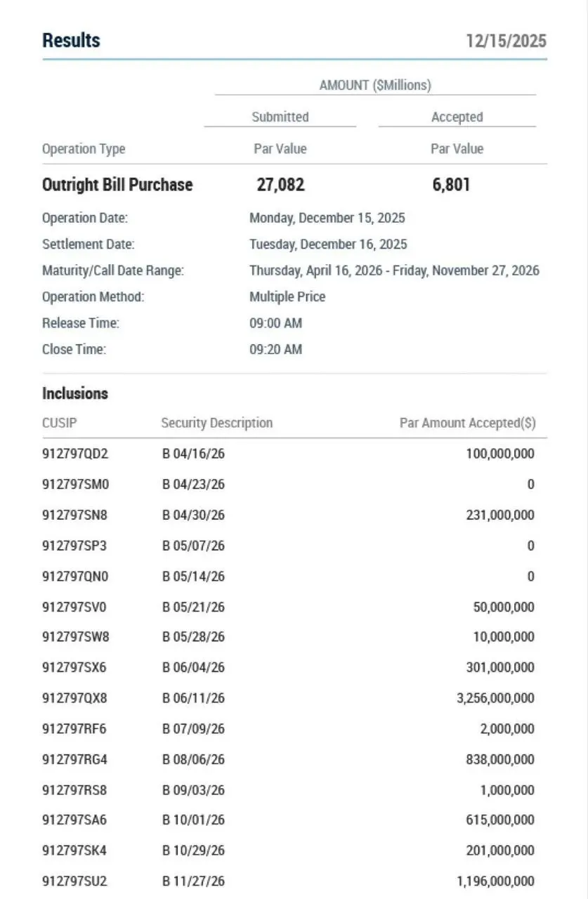Click CUSIP 912797SM0
588x899 pixels.
click(75, 485)
